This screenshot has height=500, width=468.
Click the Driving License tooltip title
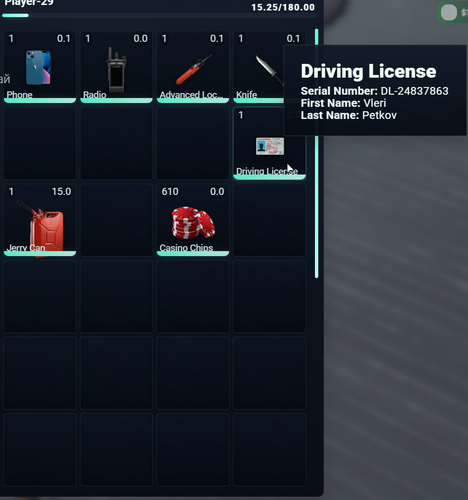pos(368,71)
